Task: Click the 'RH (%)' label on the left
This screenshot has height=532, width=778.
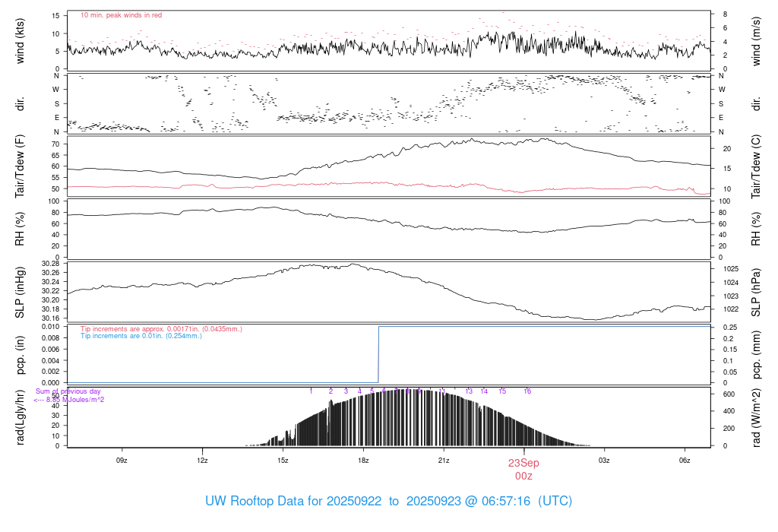Action: (20, 229)
